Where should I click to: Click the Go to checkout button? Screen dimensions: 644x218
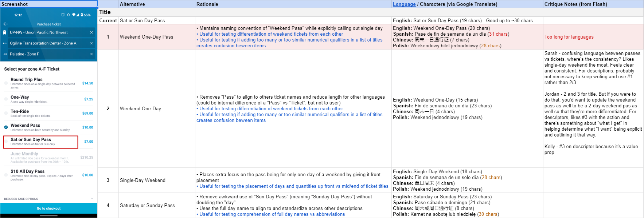[48, 208]
